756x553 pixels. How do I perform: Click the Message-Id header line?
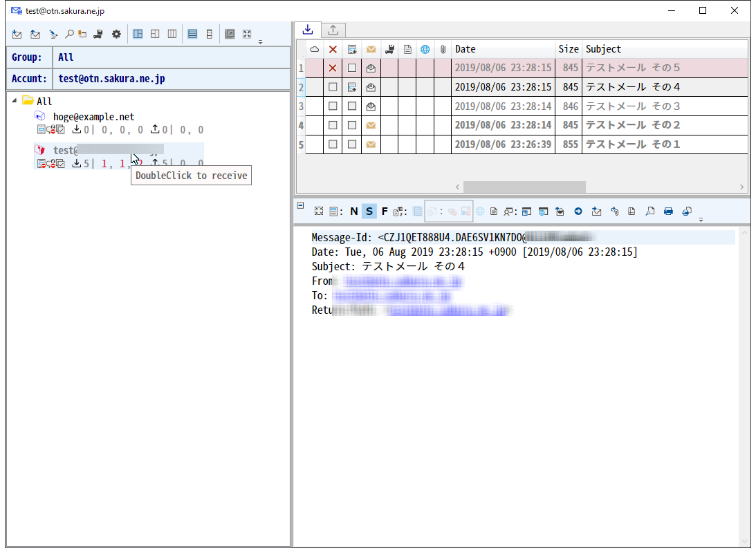point(523,238)
